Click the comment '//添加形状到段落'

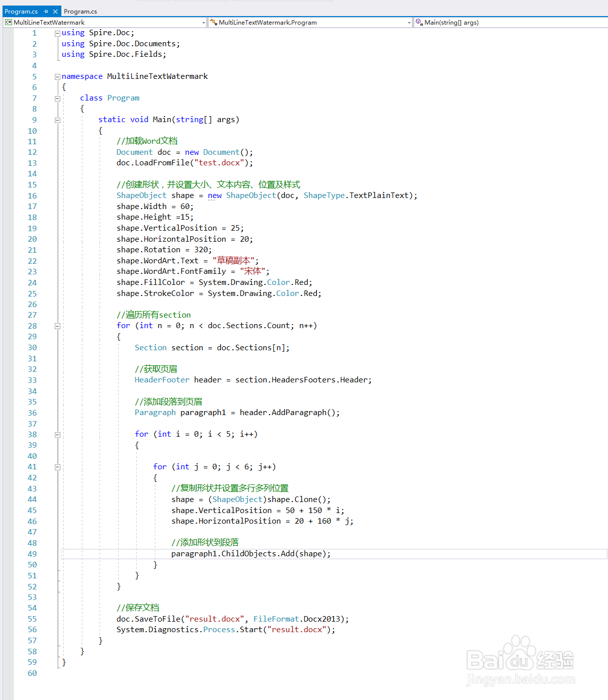click(205, 543)
